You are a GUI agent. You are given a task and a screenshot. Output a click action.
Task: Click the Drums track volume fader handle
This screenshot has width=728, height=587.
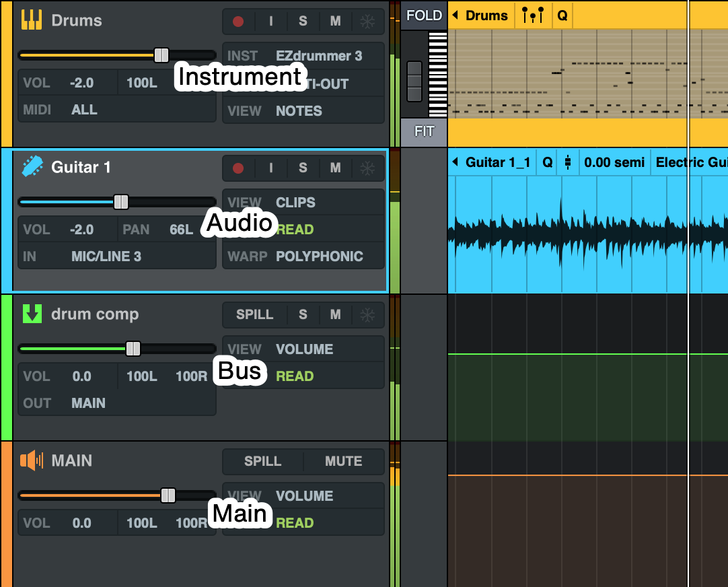161,55
